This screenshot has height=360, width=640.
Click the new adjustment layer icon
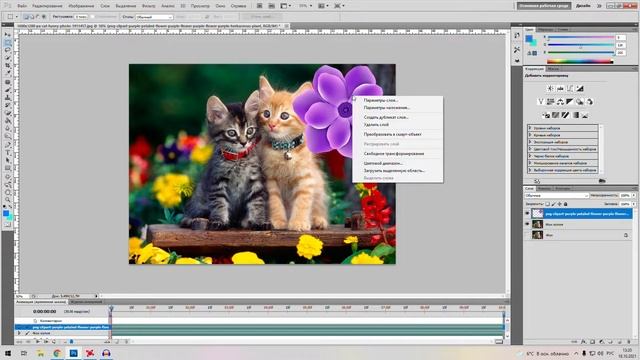coord(602,342)
